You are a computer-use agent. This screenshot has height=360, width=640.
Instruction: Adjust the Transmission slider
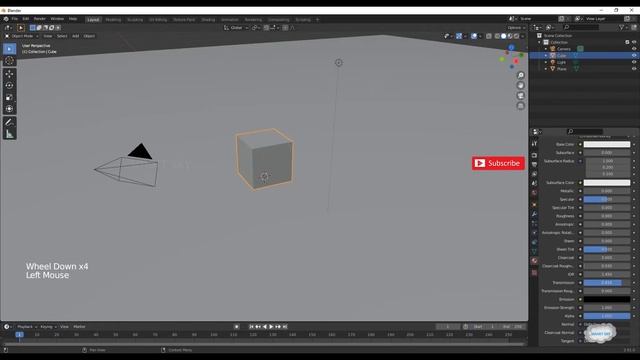(607, 282)
